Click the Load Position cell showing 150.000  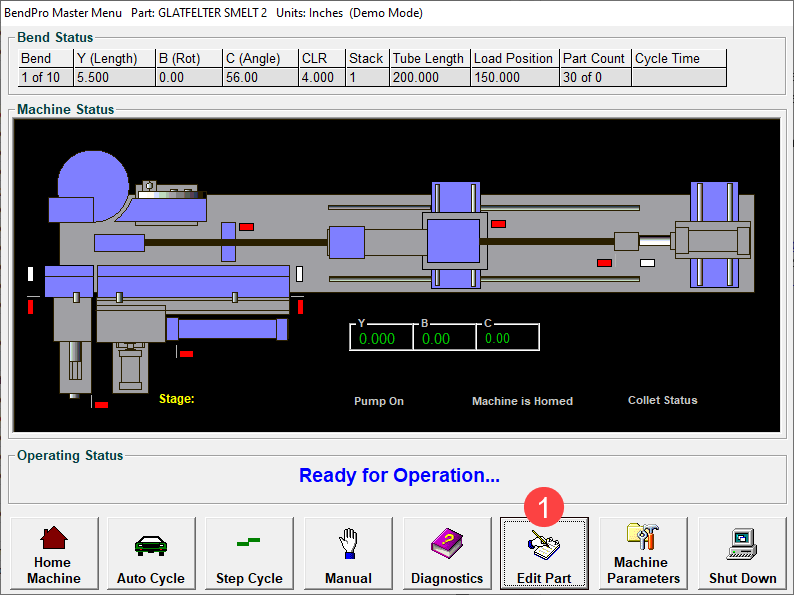514,77
